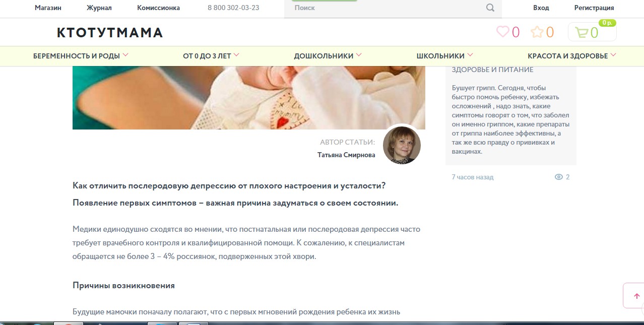This screenshot has height=325, width=644.
Task: Click the scroll-to-top arrow button
Action: 636,296
